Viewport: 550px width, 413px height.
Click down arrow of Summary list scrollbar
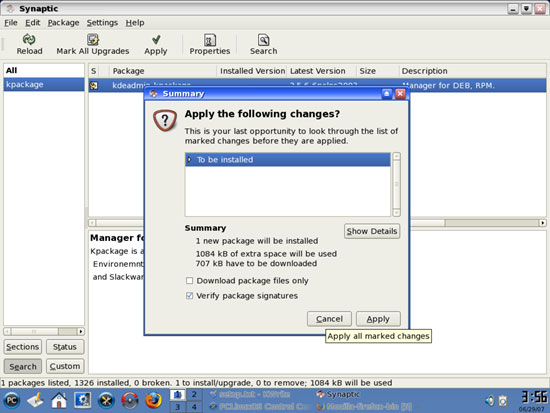click(x=396, y=213)
